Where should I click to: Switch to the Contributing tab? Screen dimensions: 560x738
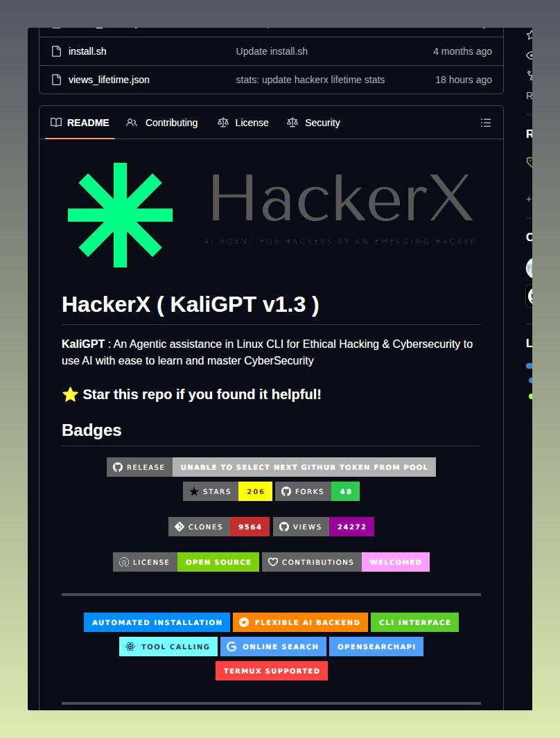click(162, 123)
